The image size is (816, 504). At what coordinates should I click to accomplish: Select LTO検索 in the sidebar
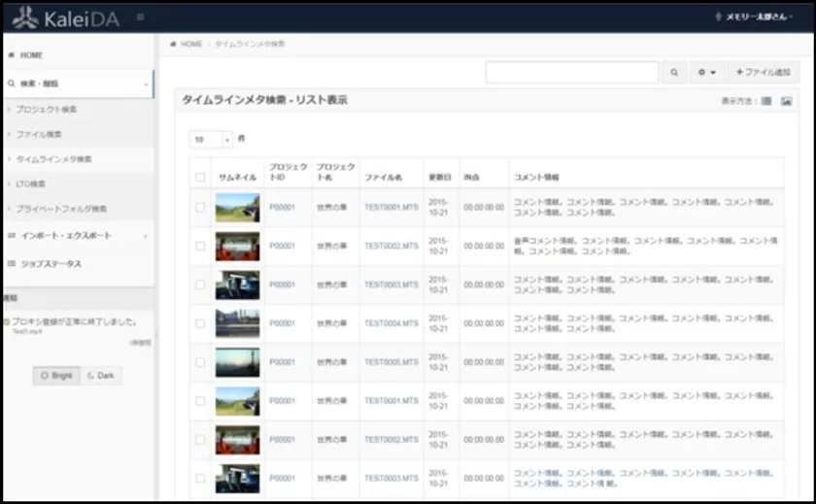31,184
